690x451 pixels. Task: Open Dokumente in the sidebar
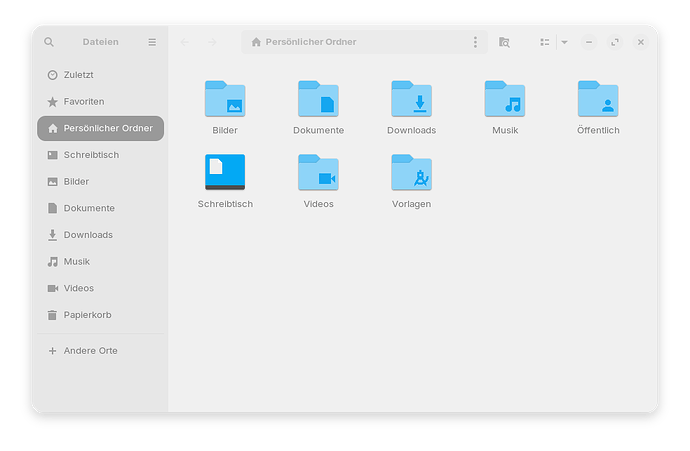100,208
